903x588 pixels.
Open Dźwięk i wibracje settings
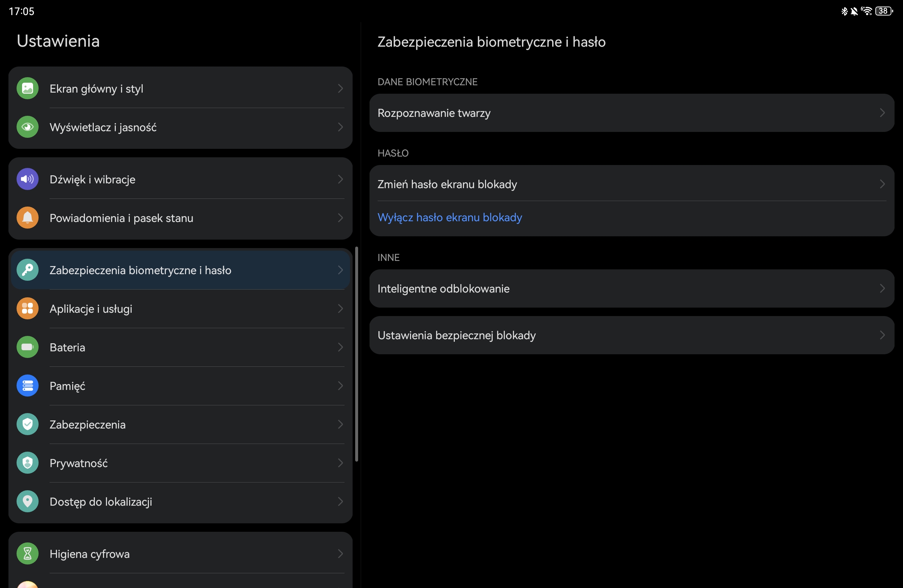point(180,179)
